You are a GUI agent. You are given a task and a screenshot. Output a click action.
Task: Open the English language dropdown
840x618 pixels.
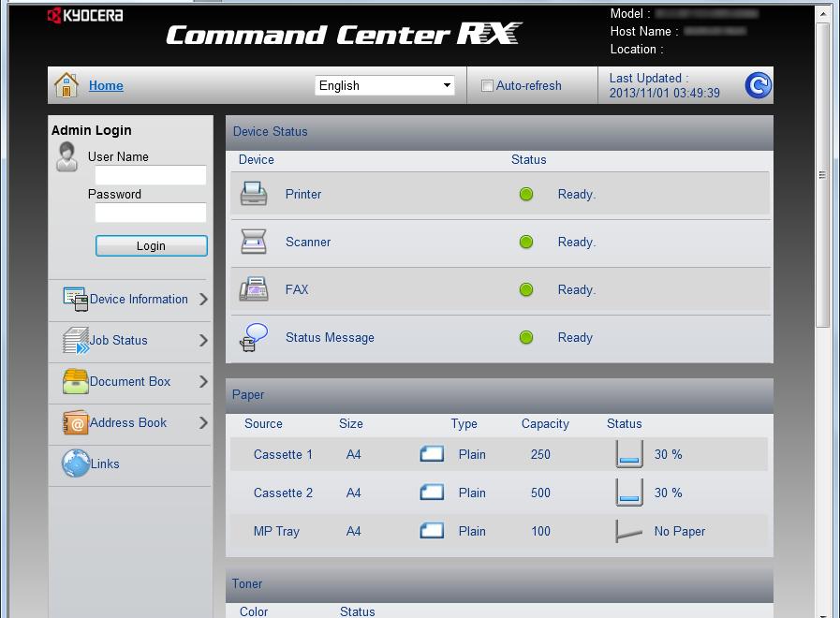click(x=385, y=86)
